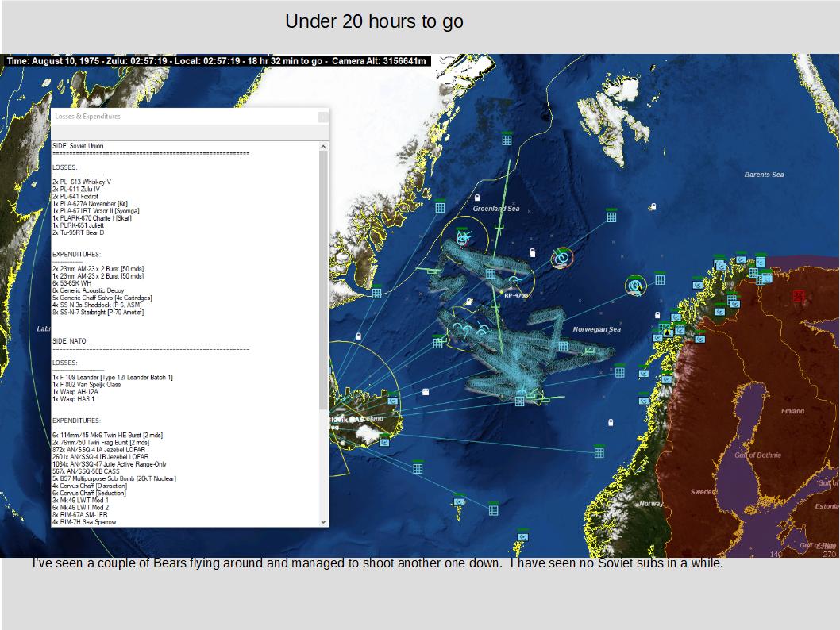Click the '2601x AN/SSQ-41B Jezebel LOFAR' line
This screenshot has height=630, width=840.
point(101,456)
